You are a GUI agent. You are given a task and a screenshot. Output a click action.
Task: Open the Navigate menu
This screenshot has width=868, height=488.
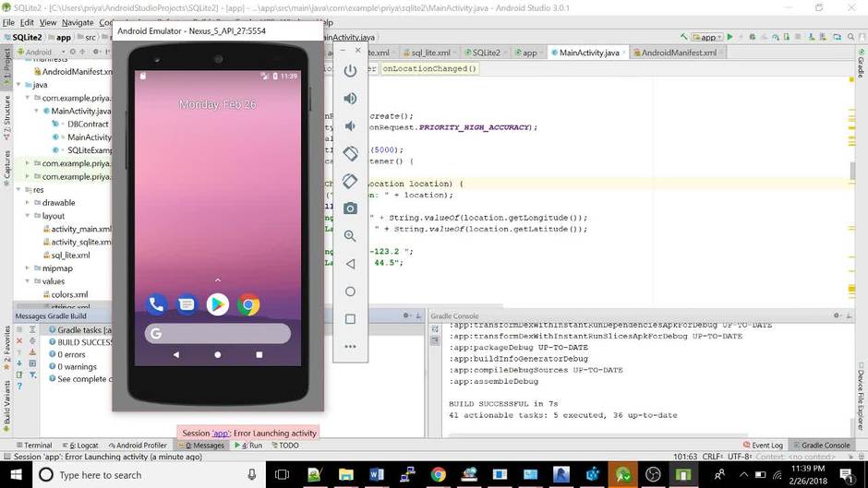click(x=78, y=23)
